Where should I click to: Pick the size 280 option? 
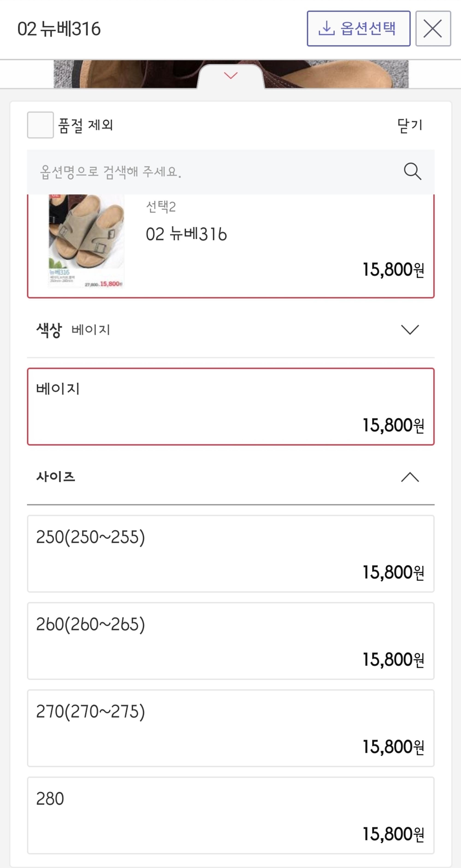(x=231, y=815)
